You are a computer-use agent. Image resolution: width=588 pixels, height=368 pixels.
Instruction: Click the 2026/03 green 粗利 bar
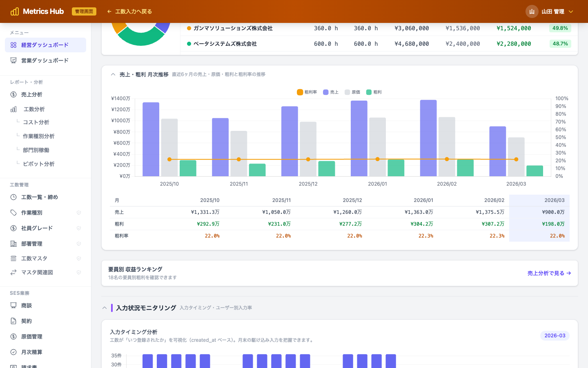tap(535, 171)
